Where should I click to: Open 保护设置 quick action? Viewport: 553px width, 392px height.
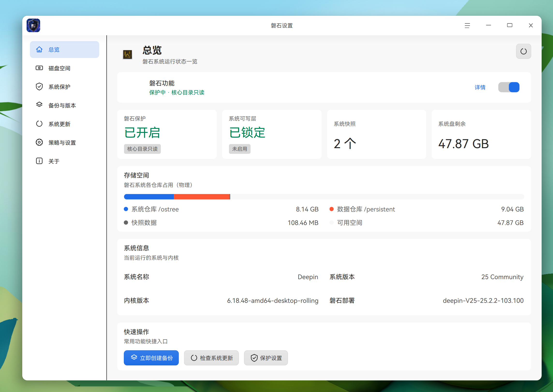point(266,358)
